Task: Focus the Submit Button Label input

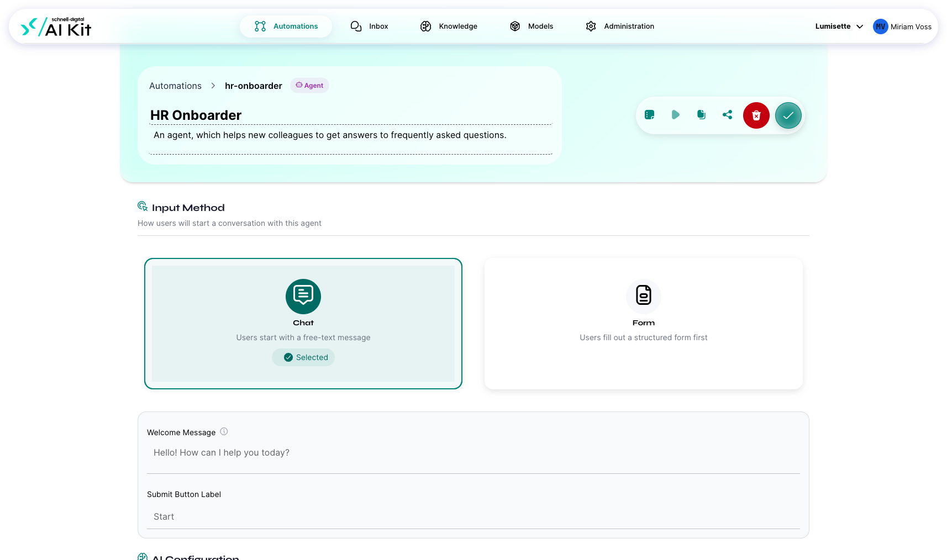Action: tap(474, 517)
